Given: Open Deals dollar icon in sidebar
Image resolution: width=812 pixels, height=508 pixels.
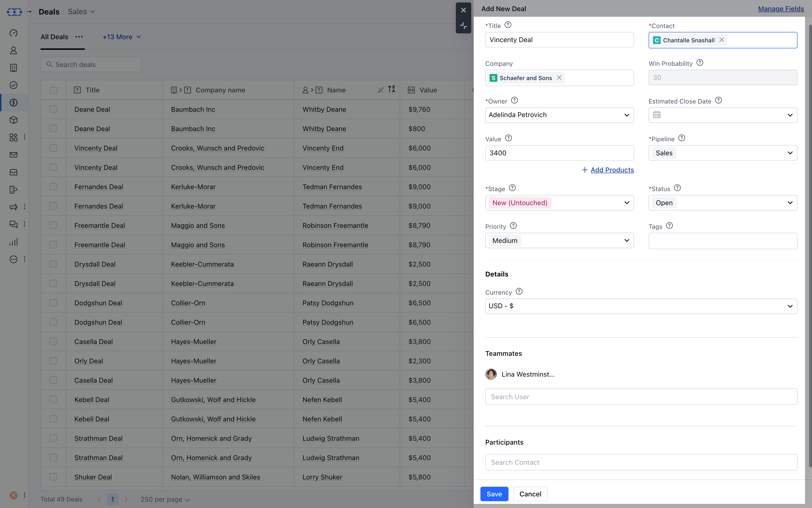Looking at the screenshot, I should coord(14,103).
